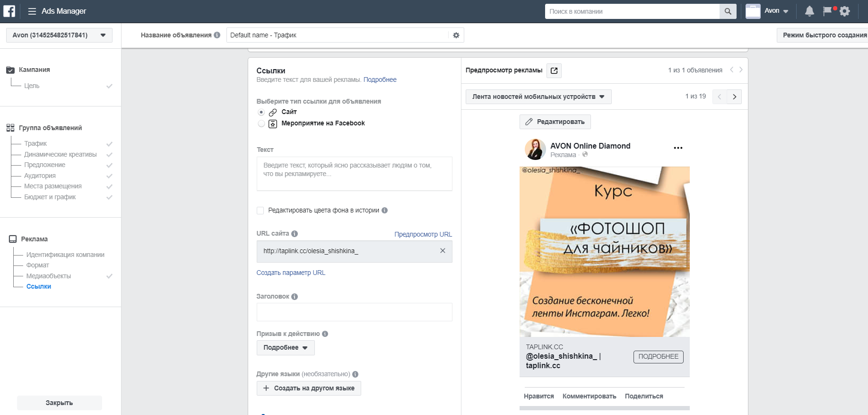Image resolution: width=868 pixels, height=415 pixels.
Task: Open ad preview in new window icon
Action: point(554,71)
